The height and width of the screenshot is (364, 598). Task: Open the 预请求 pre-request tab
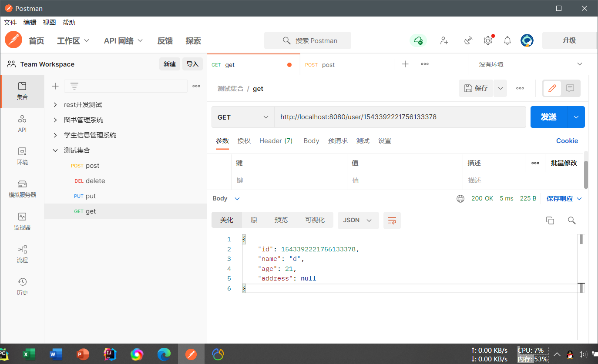click(338, 141)
